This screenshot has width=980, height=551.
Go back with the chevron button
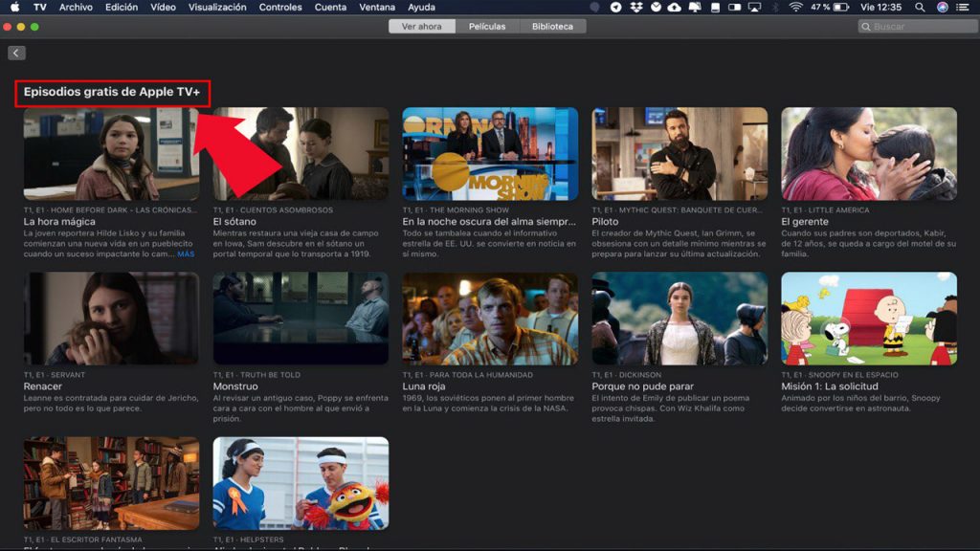(16, 54)
